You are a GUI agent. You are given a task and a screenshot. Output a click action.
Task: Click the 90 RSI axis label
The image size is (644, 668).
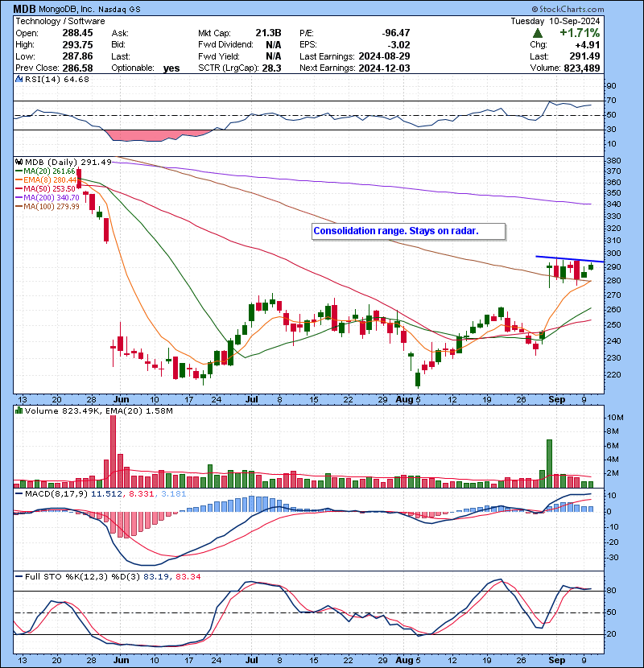[x=612, y=86]
